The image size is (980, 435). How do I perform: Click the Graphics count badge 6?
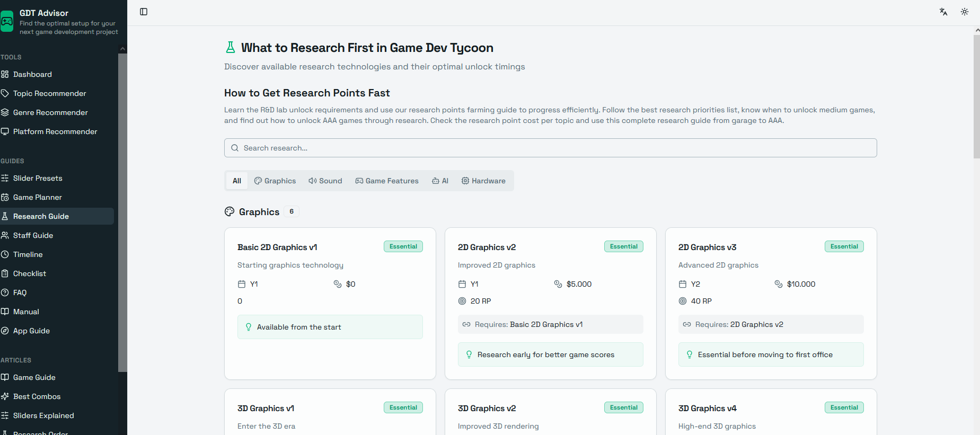pos(292,211)
